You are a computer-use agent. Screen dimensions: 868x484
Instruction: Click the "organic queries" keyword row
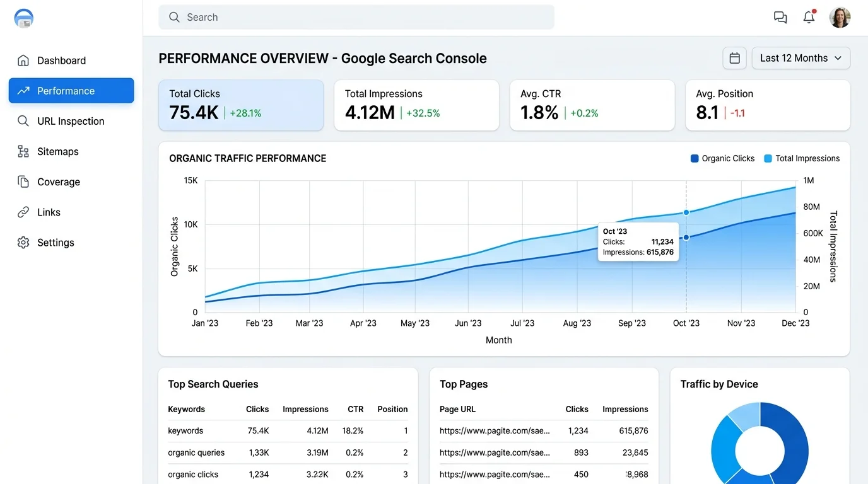[x=288, y=452]
